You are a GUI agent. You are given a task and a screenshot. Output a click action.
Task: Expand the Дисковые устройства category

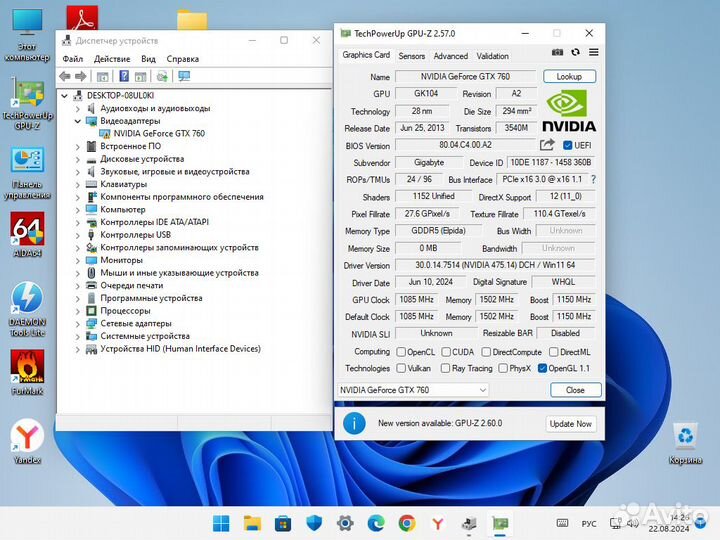pyautogui.click(x=77, y=159)
